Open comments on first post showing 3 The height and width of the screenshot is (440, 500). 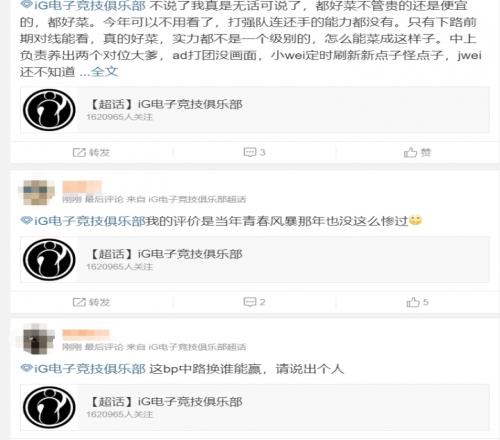254,152
